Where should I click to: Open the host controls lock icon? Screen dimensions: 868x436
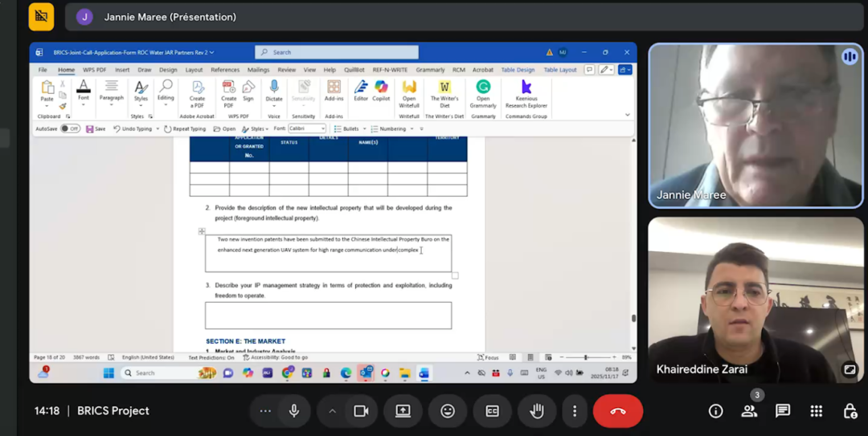pyautogui.click(x=850, y=411)
